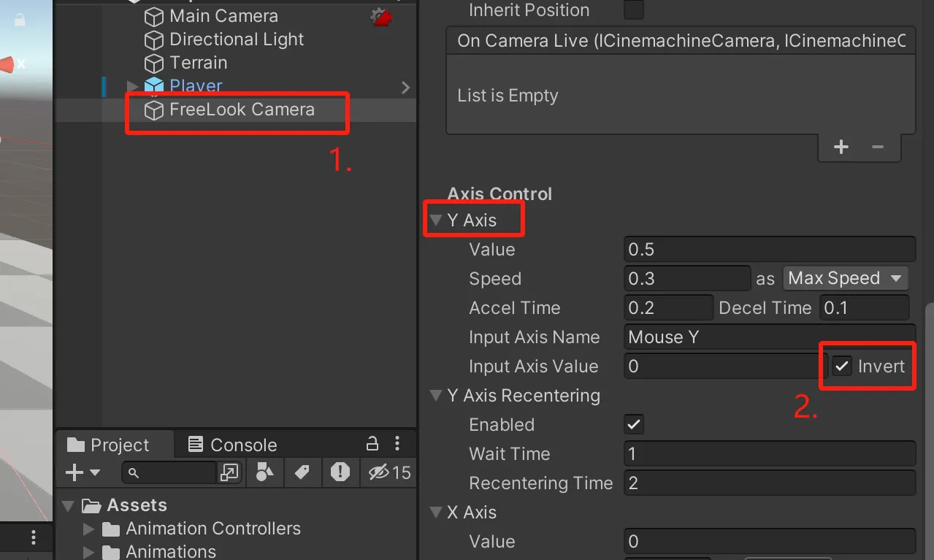The image size is (934, 560).
Task: Lock the Project panel with padlock icon
Action: (x=372, y=444)
